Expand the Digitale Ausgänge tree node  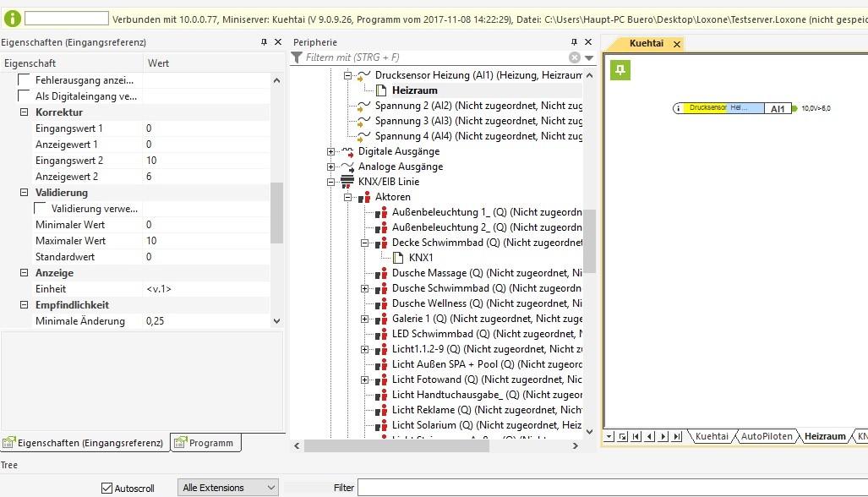coord(330,151)
